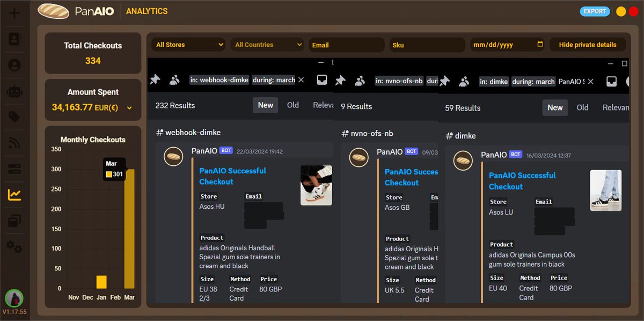
Task: Click 'in: webhook-dimke' search filter tag
Action: tap(219, 80)
